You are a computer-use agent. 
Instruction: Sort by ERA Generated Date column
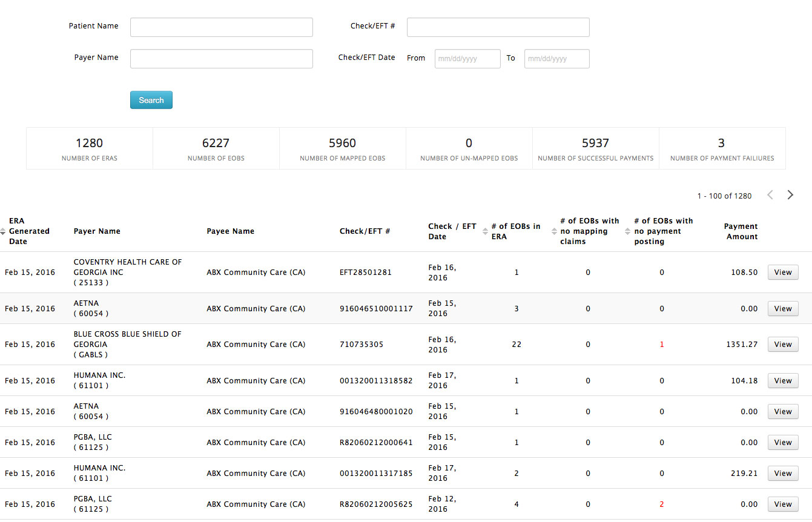pos(3,231)
